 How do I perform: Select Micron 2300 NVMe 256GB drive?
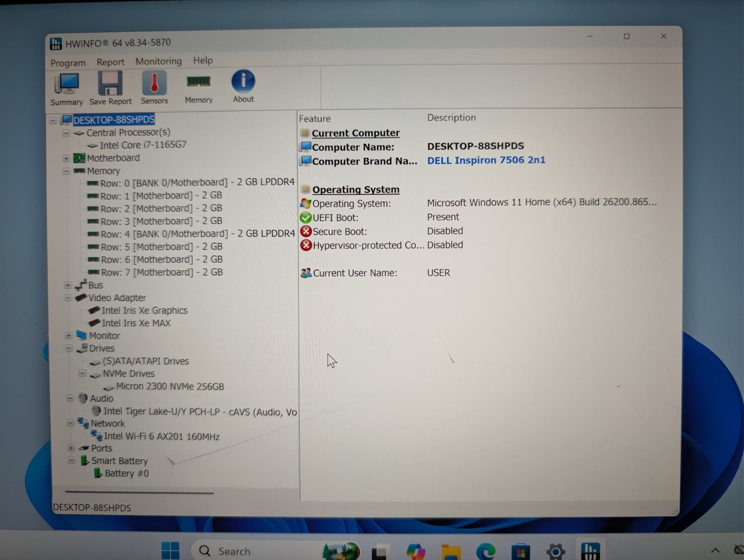click(170, 386)
